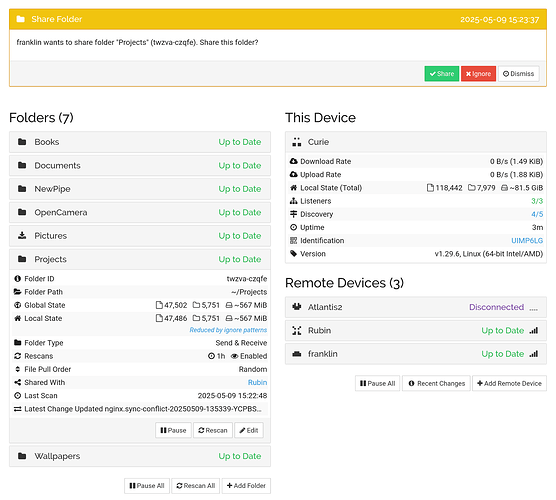This screenshot has height=500, width=556.
Task: Click the Share Folder notification folder icon
Action: pos(21,19)
